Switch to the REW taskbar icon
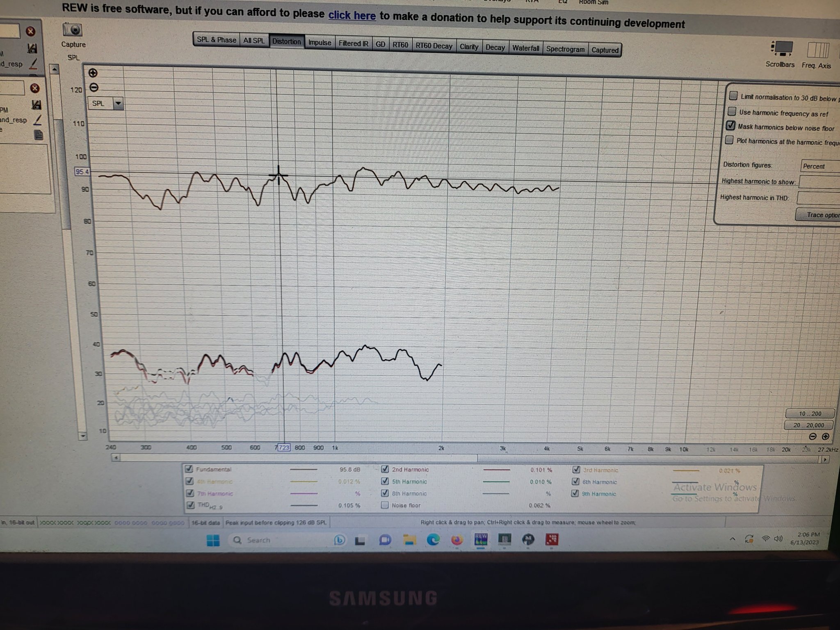Viewport: 840px width, 630px height. (481, 539)
